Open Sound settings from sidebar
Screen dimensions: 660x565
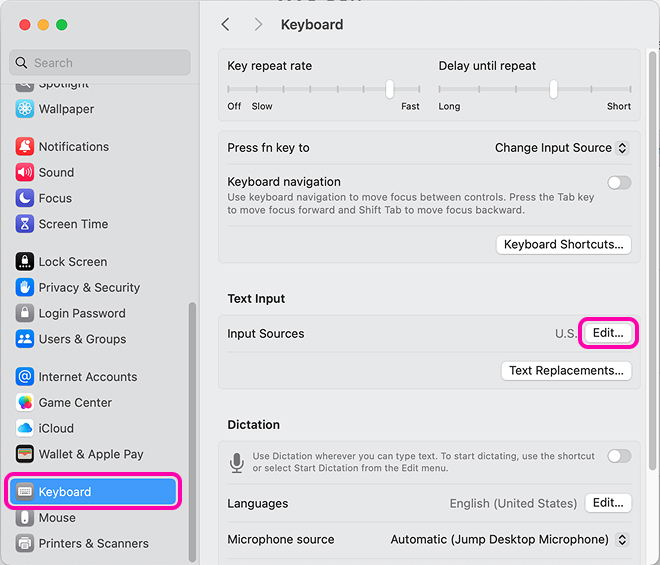tap(95, 172)
